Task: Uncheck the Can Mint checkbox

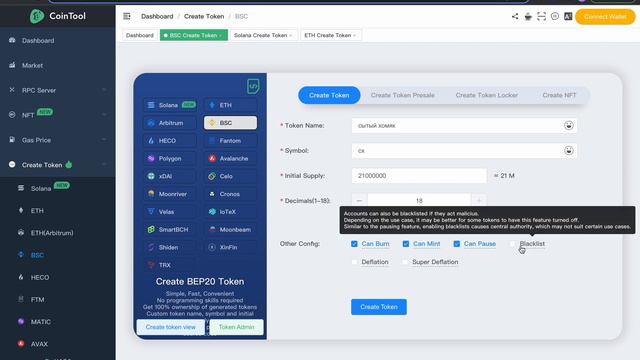Action: [x=406, y=244]
